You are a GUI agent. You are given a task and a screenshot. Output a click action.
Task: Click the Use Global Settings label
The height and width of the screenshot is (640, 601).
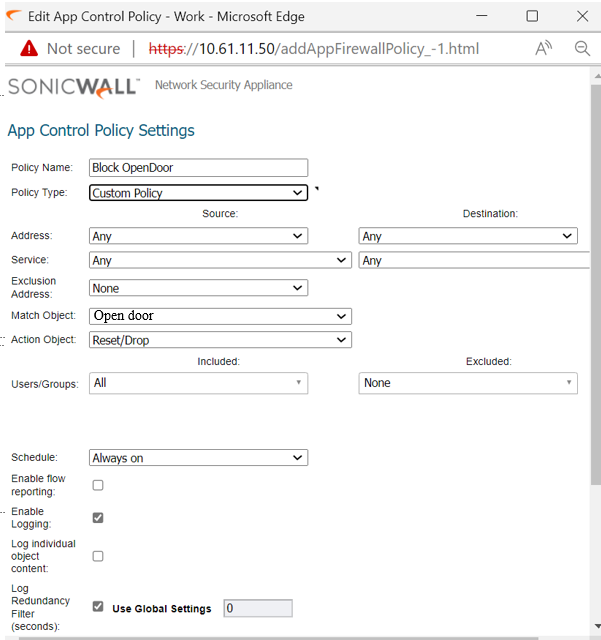[162, 609]
